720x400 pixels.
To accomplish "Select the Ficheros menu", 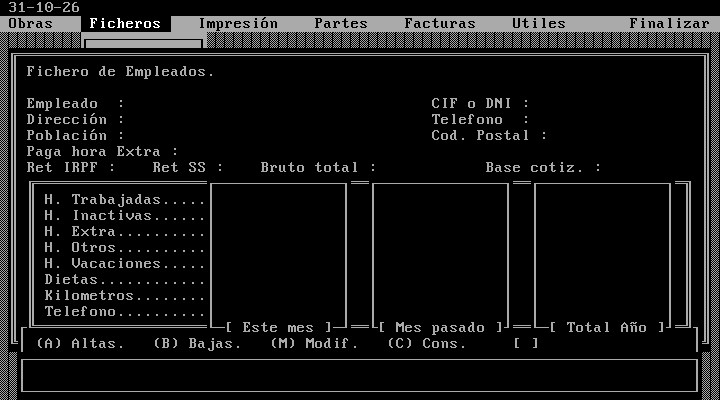I will [x=125, y=23].
